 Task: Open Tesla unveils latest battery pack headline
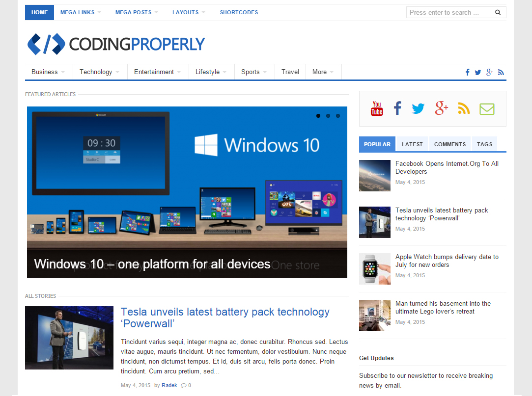[225, 317]
